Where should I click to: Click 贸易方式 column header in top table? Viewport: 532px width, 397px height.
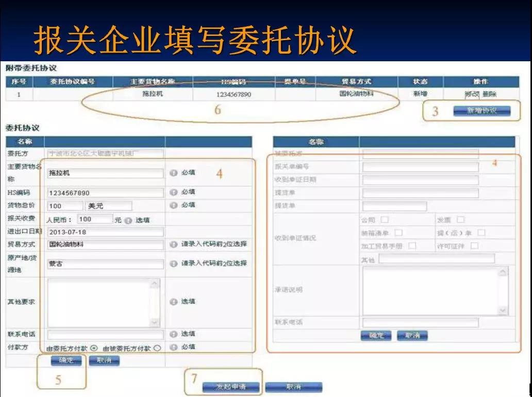click(356, 82)
